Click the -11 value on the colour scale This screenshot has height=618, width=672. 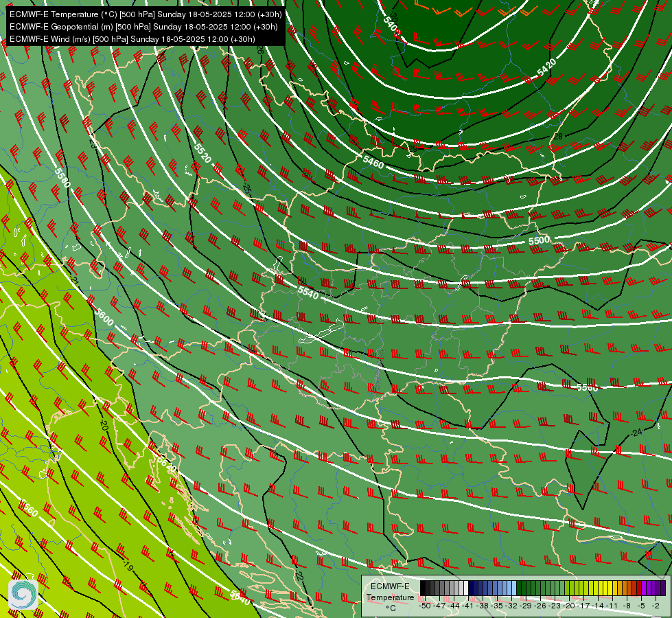tap(612, 606)
